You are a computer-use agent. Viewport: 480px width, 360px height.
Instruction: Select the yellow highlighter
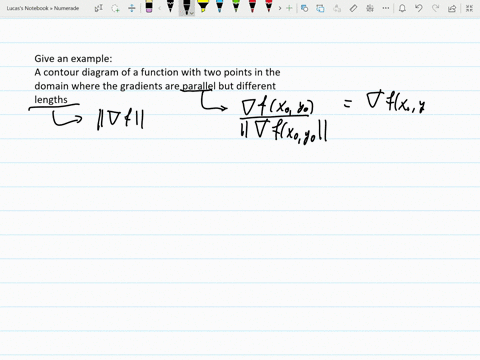(203, 7)
